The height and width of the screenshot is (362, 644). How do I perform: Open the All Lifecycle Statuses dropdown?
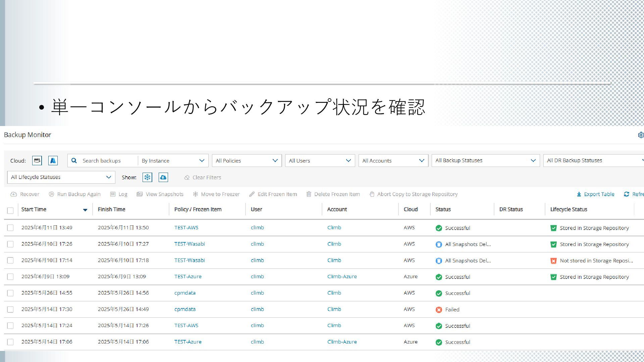click(x=61, y=177)
